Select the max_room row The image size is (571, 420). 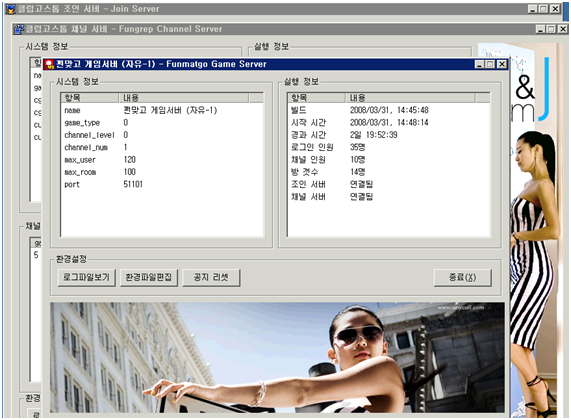coord(162,172)
